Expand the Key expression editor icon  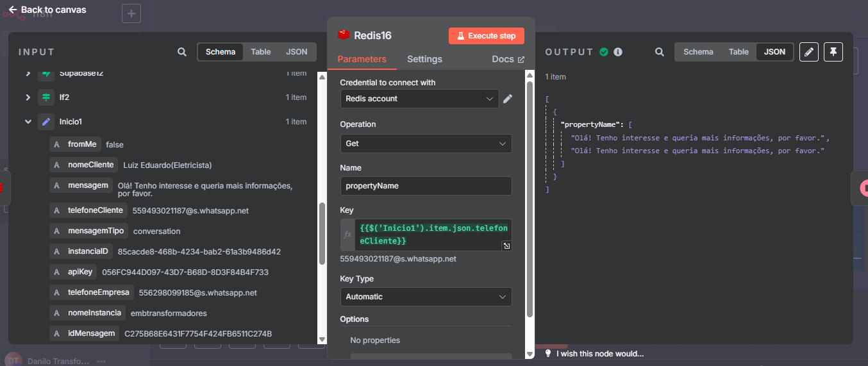506,245
